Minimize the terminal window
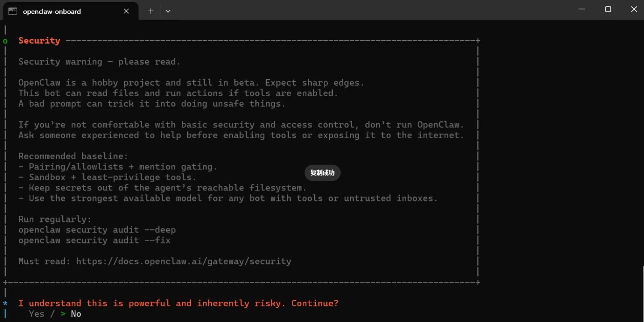Screen dimensions: 644x322 [582, 9]
